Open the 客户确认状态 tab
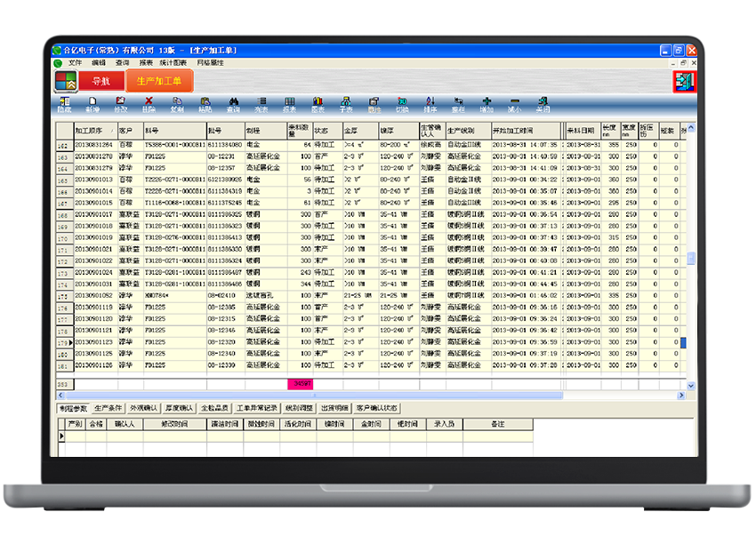Screen dimensions: 756x552 pyautogui.click(x=377, y=408)
